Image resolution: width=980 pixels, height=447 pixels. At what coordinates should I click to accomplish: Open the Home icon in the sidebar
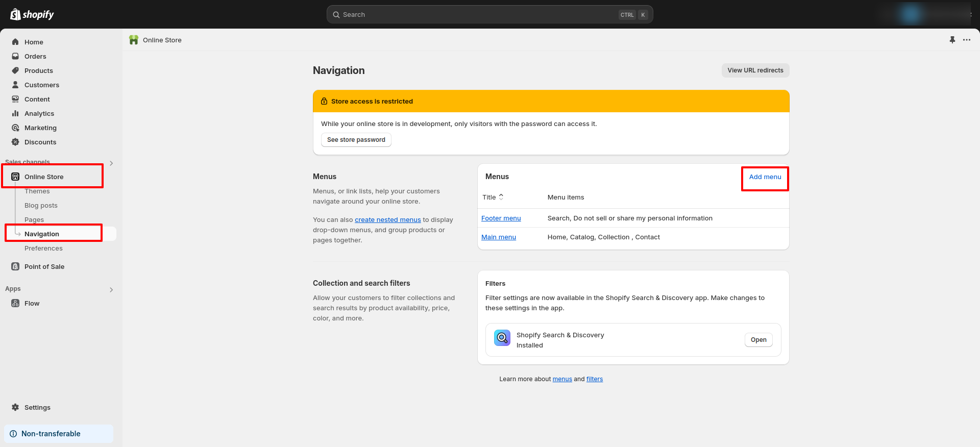(15, 42)
